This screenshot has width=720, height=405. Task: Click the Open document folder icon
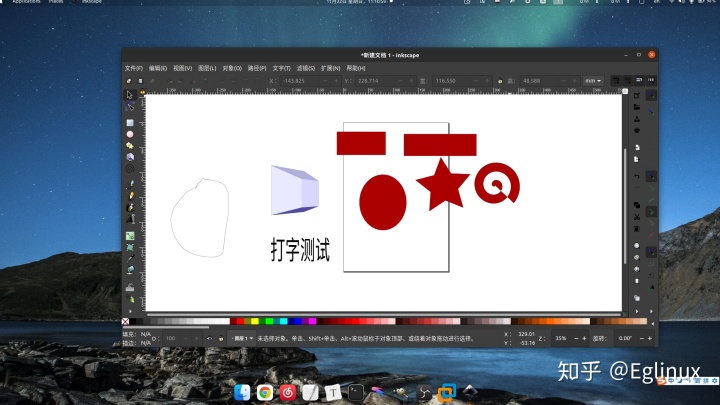637,107
